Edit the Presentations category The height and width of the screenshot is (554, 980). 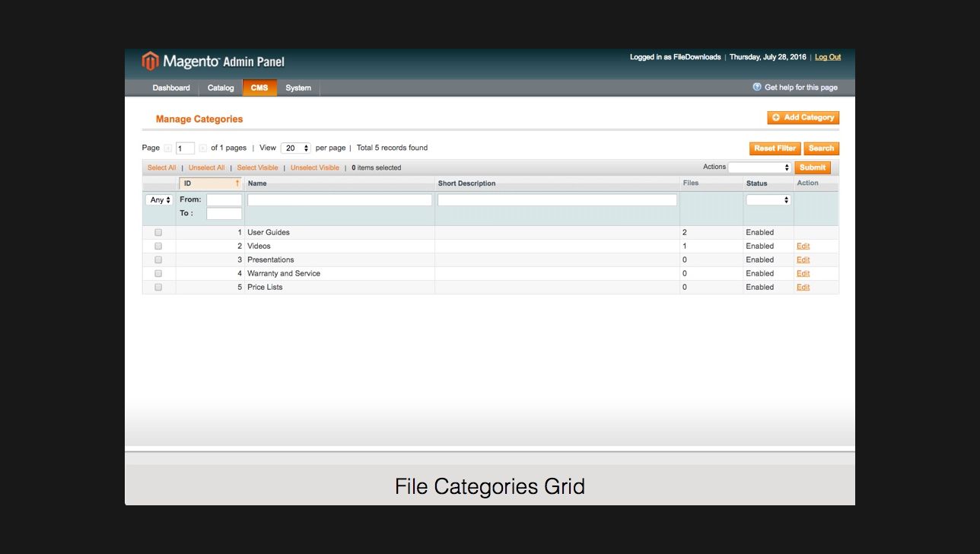(803, 259)
